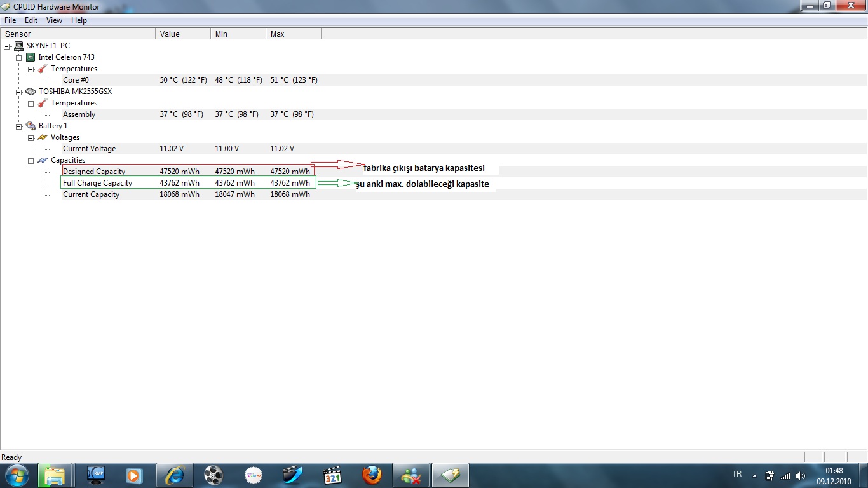Click the TOSHIBA MK2555GSX label

[75, 91]
